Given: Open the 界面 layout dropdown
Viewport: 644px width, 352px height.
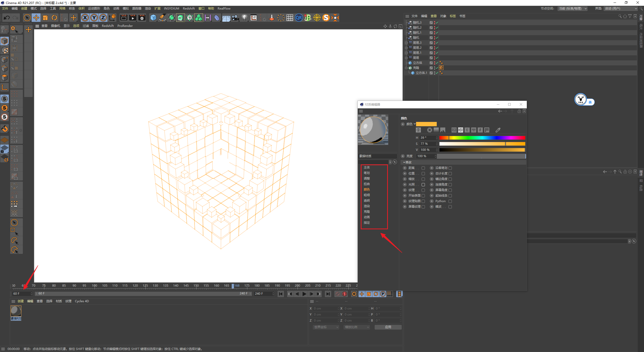Looking at the screenshot, I should click(621, 9).
